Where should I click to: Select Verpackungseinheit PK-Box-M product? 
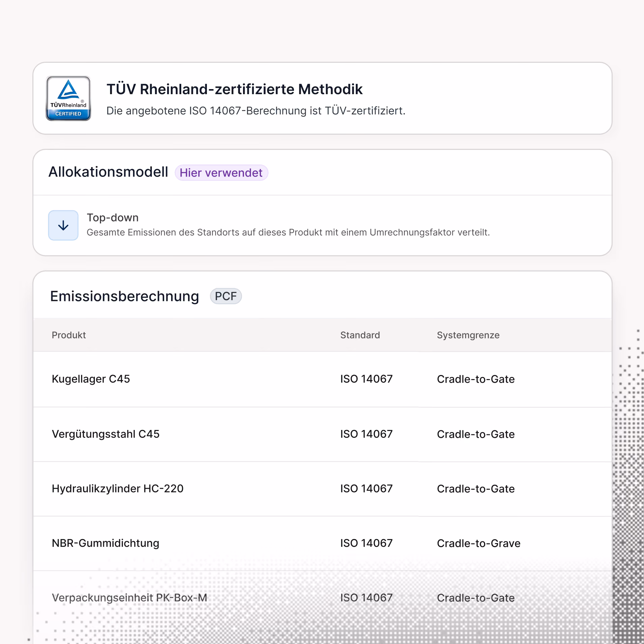coord(129,598)
